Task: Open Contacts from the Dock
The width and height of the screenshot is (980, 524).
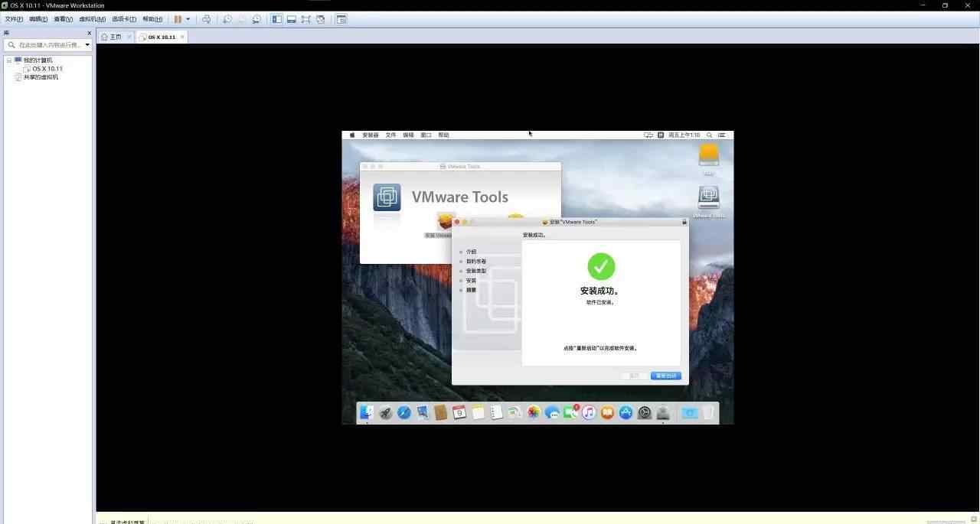Action: pyautogui.click(x=441, y=412)
